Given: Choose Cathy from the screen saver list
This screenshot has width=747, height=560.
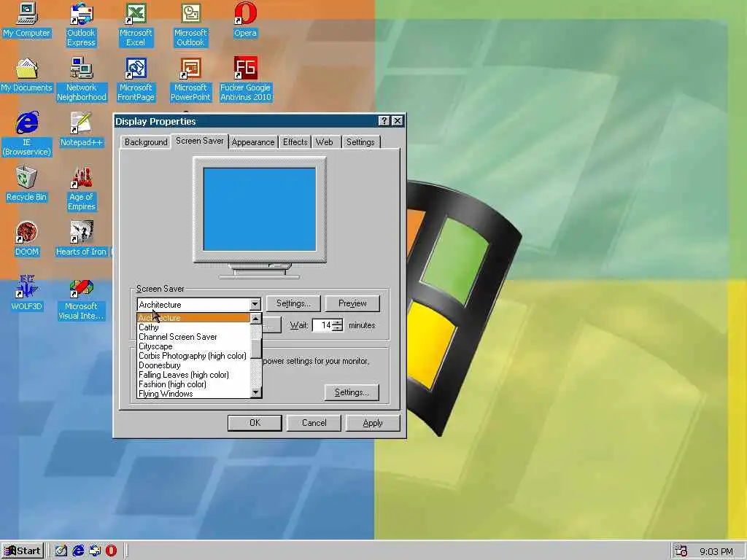Looking at the screenshot, I should (193, 327).
